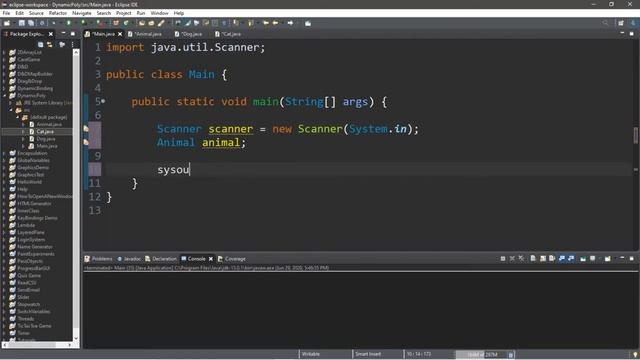Viewport: 640px width, 360px height.
Task: Toggle show console on standard out
Action: pos(562,258)
